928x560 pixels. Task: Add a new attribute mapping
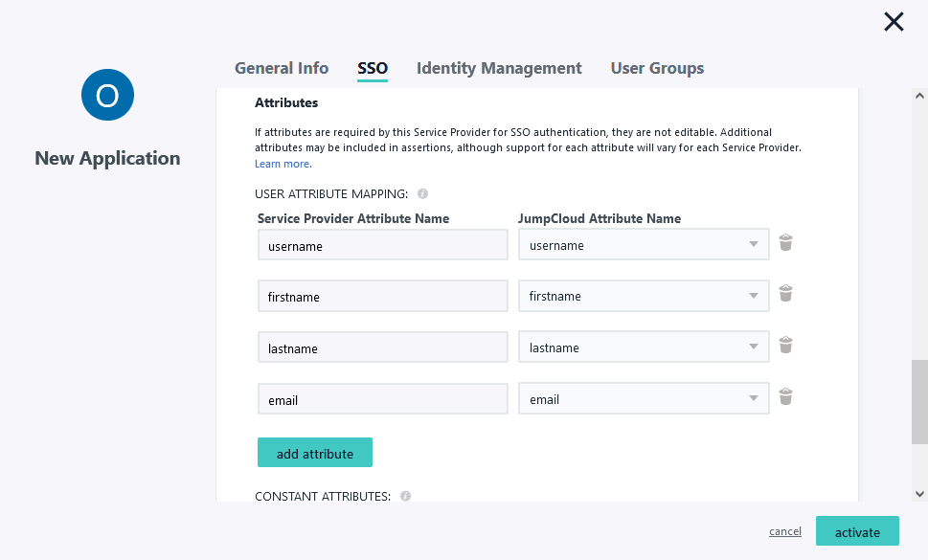tap(315, 453)
